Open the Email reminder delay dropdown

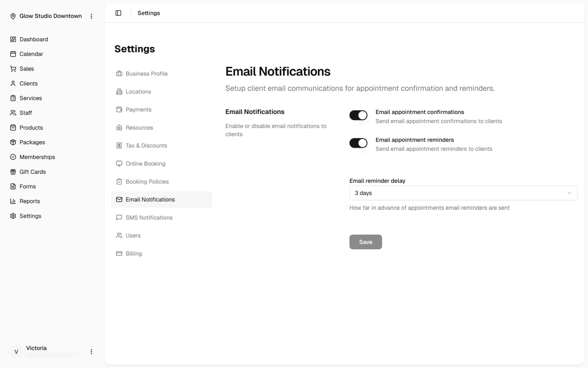pos(464,193)
